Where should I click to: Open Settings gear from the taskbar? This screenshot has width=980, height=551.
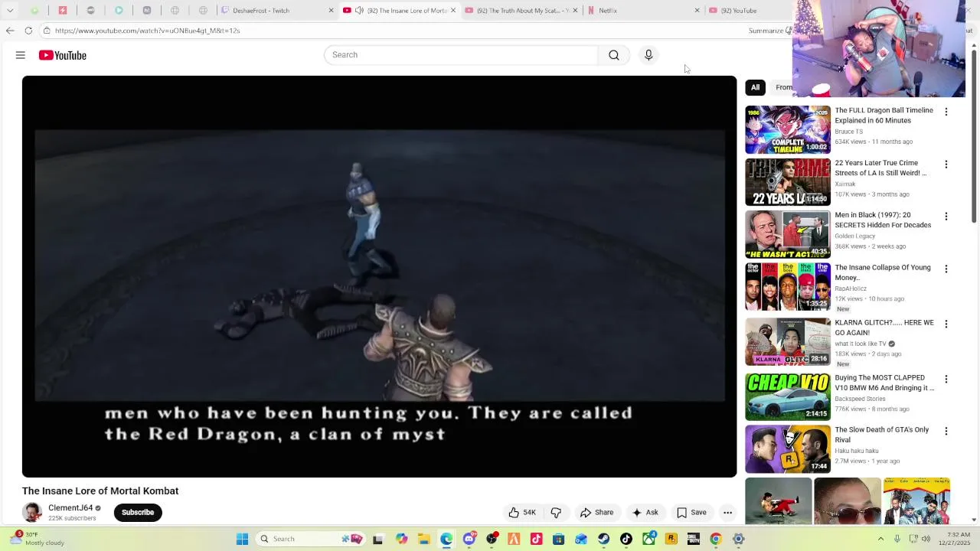coord(739,539)
